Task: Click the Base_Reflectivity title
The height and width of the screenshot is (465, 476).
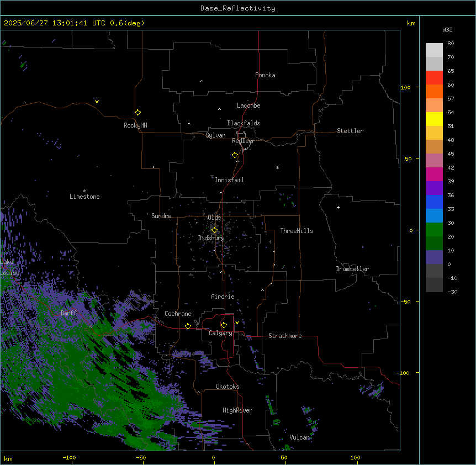Action: (x=238, y=8)
